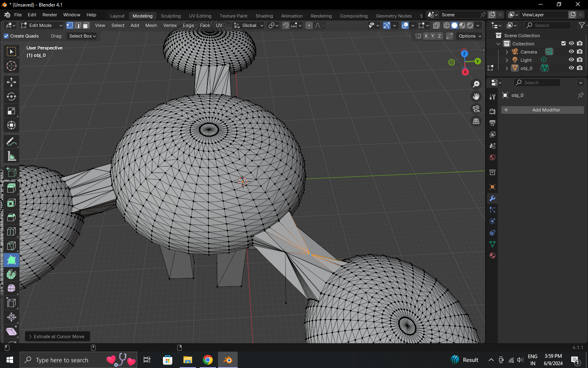Select the Annotate tool
588x368 pixels.
click(x=11, y=142)
